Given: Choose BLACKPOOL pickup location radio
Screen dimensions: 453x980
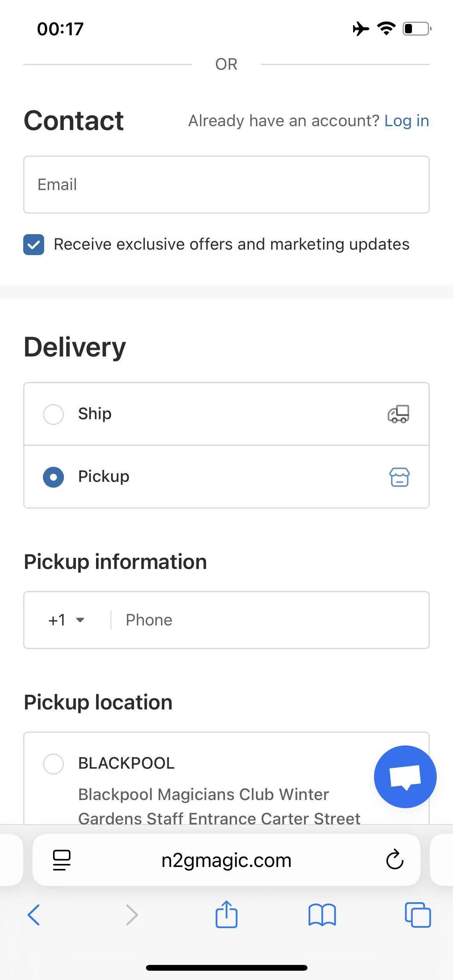Looking at the screenshot, I should [x=53, y=764].
